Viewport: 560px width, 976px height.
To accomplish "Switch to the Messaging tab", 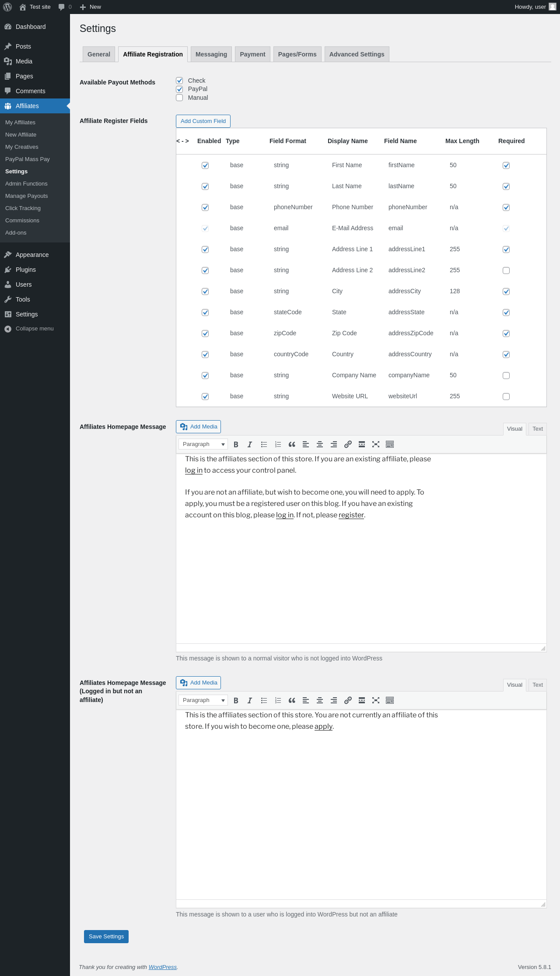I will (211, 54).
